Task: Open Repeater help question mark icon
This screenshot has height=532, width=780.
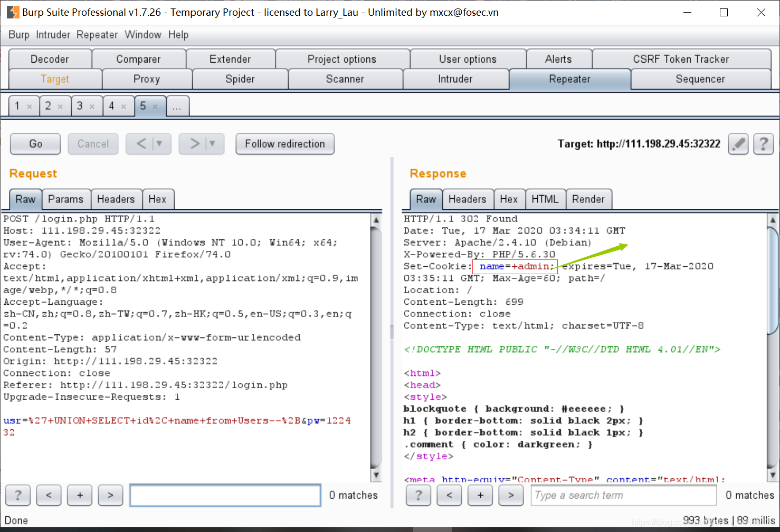Action: (764, 144)
